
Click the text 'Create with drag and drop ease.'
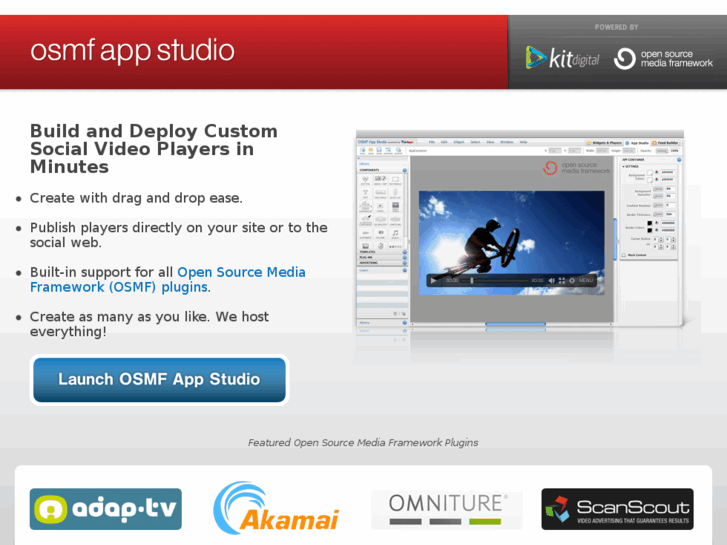click(x=136, y=198)
